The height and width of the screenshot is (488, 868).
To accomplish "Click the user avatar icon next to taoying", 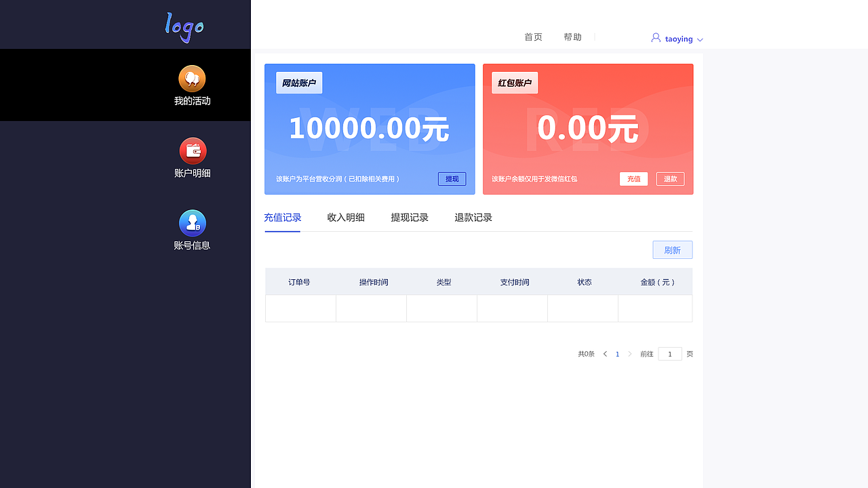I will [654, 38].
